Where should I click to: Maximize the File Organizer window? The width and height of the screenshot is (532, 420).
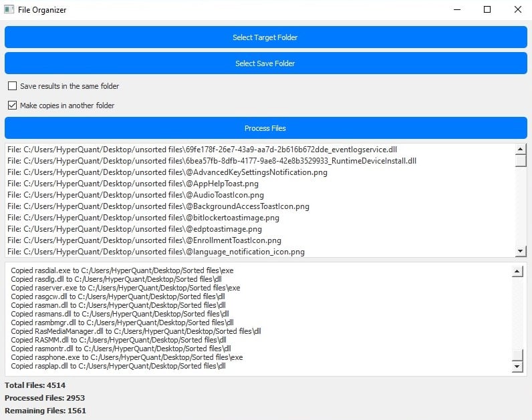[487, 10]
